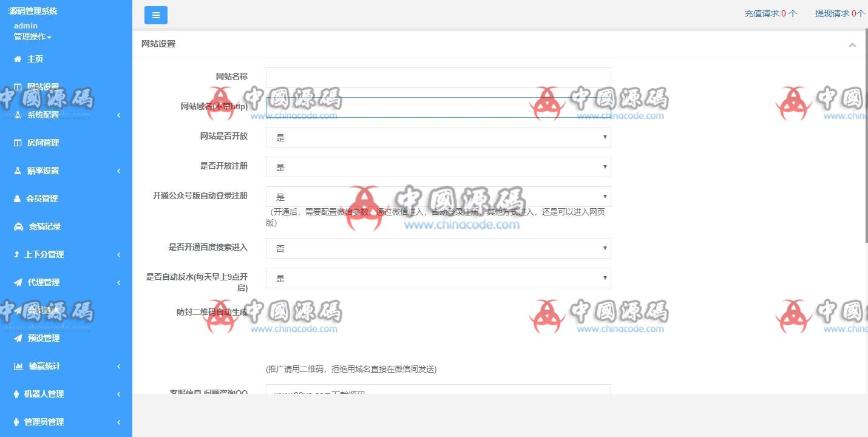Open the 开通公众号版自动登录注册 dropdown
This screenshot has width=868, height=437.
(x=438, y=197)
